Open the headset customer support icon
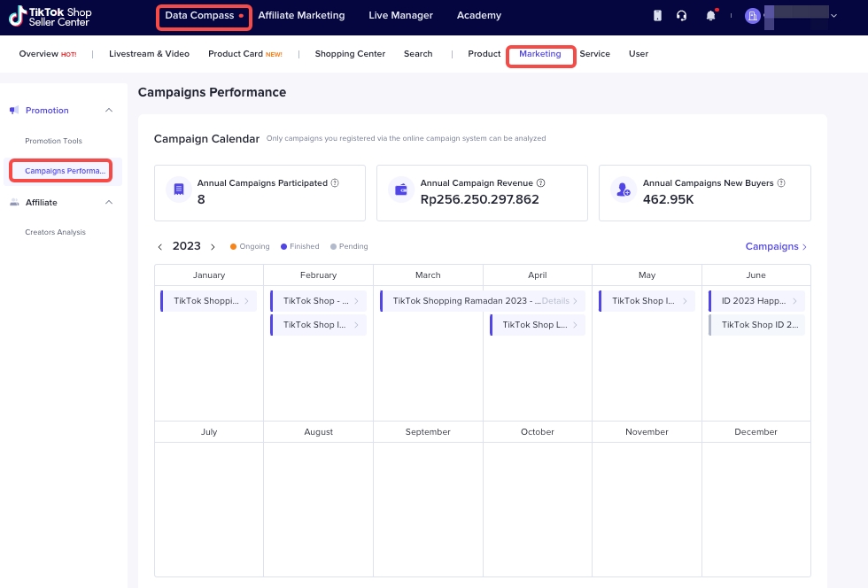The image size is (868, 588). tap(681, 16)
